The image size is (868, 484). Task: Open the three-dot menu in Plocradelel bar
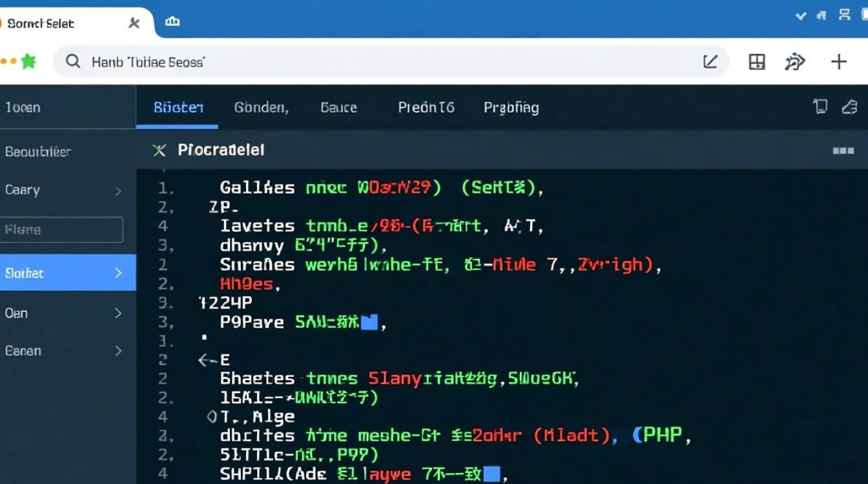843,151
